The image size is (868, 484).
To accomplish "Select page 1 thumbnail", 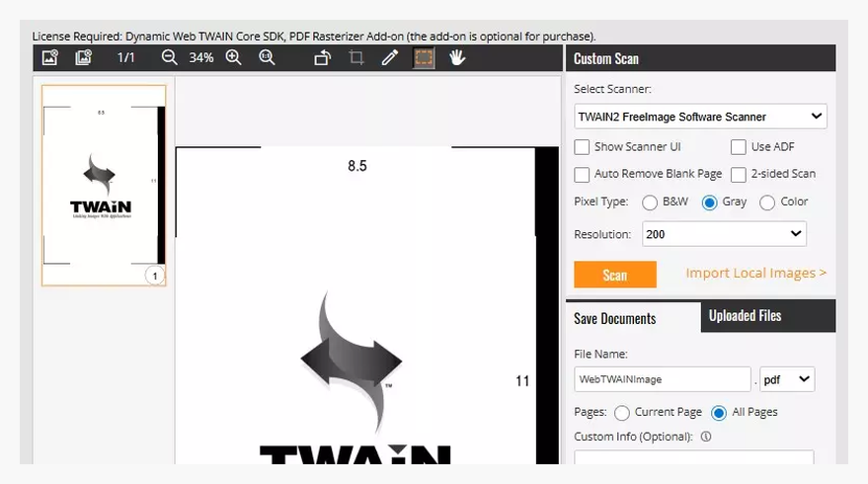I will 104,186.
